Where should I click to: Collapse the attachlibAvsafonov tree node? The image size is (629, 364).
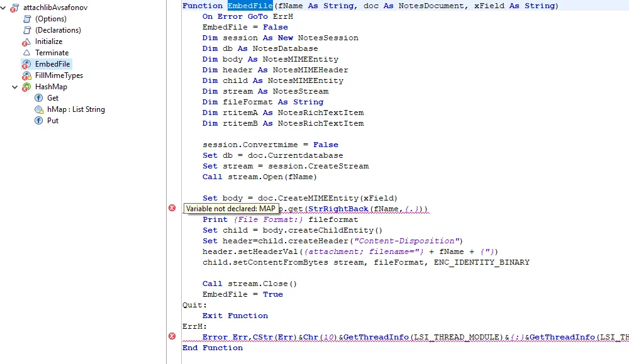[4, 7]
